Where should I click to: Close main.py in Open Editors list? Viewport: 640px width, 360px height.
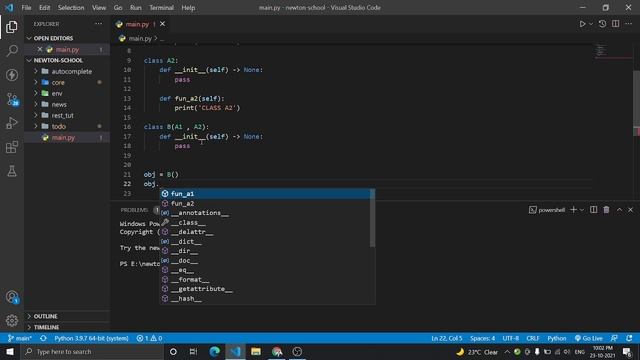(40, 49)
